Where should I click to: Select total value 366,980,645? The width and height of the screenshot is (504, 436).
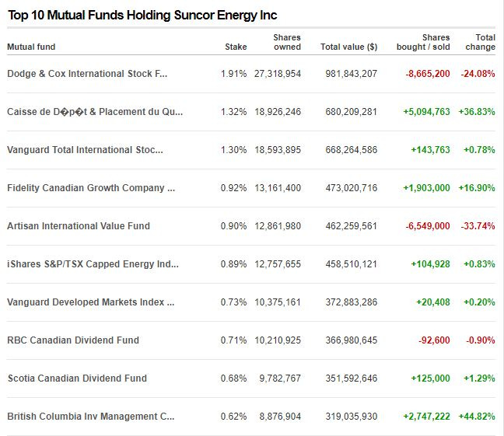click(x=351, y=340)
